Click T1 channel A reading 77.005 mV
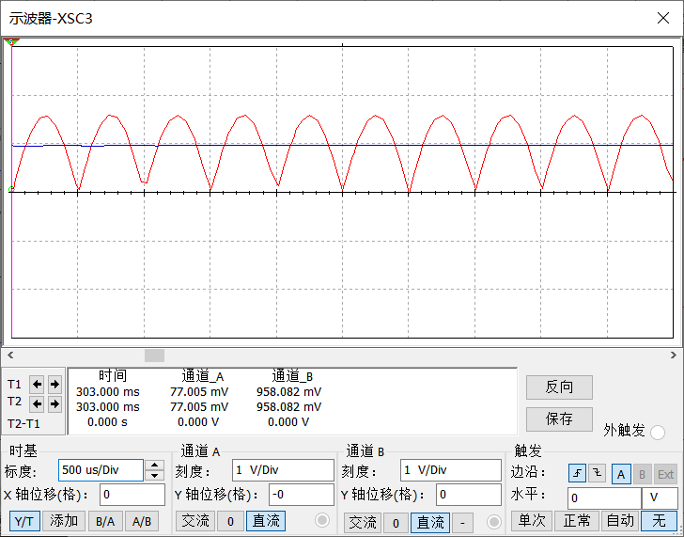The height and width of the screenshot is (538, 684). [x=199, y=392]
